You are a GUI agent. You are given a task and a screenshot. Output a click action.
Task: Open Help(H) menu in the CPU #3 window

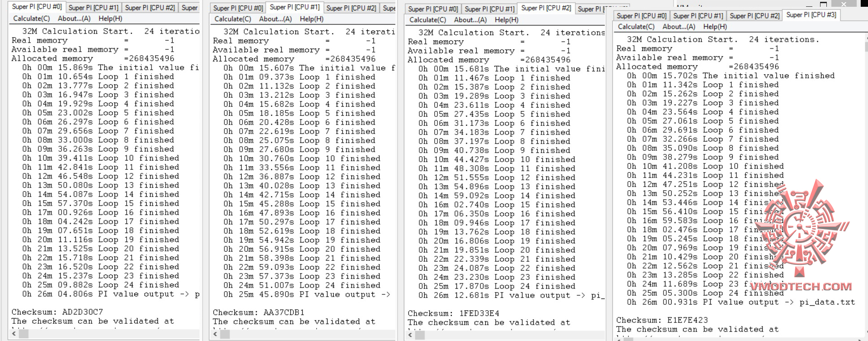pos(715,27)
